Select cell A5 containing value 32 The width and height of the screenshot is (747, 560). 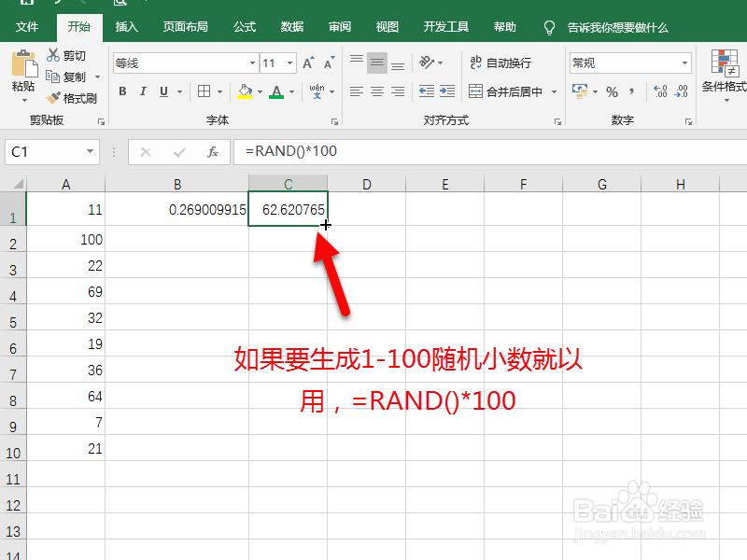click(x=66, y=317)
